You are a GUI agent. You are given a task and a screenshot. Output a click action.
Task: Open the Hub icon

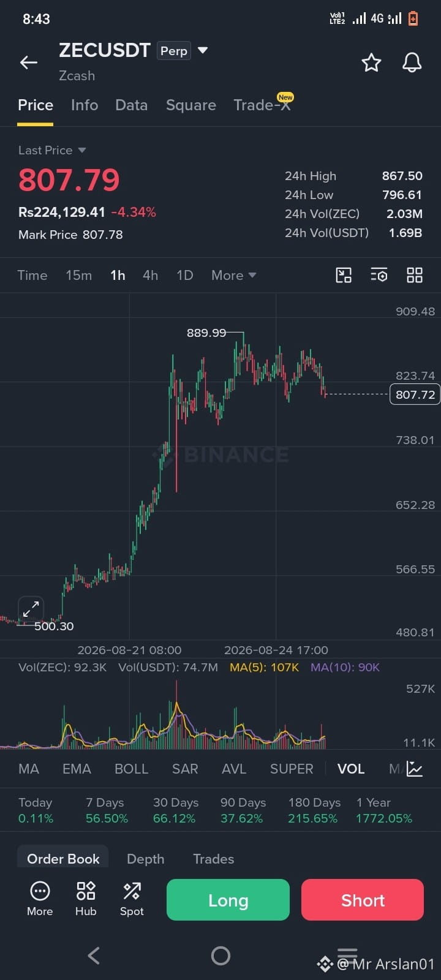(86, 899)
